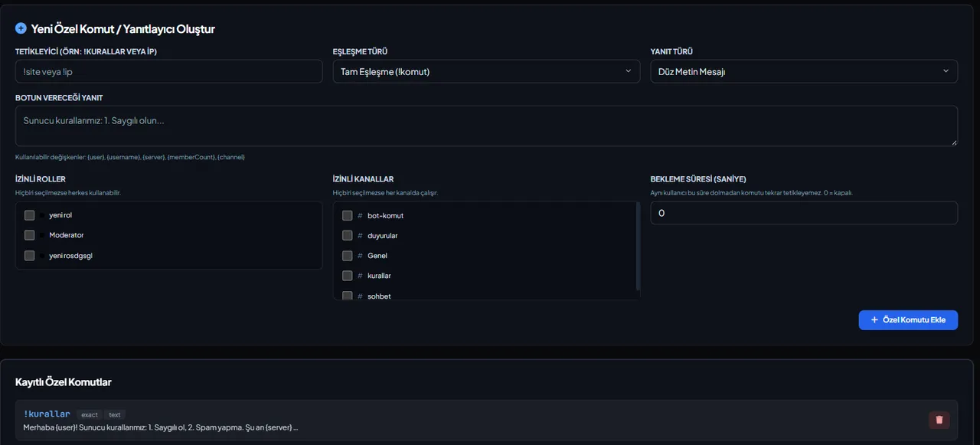The image size is (980, 445).
Task: Click the sohbet channel name
Action: [379, 296]
